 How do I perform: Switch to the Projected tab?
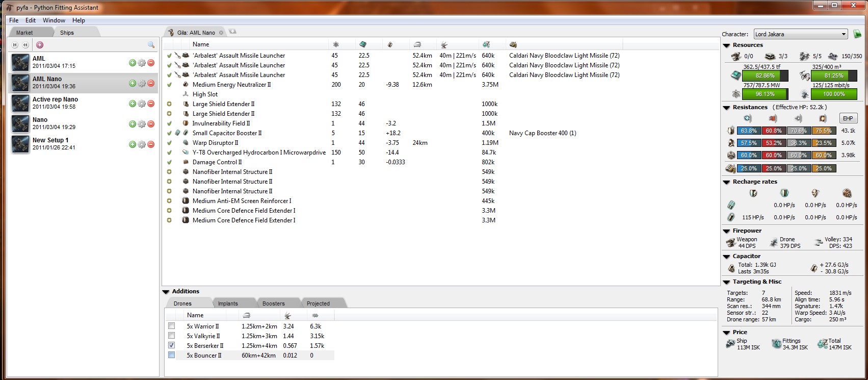click(318, 303)
